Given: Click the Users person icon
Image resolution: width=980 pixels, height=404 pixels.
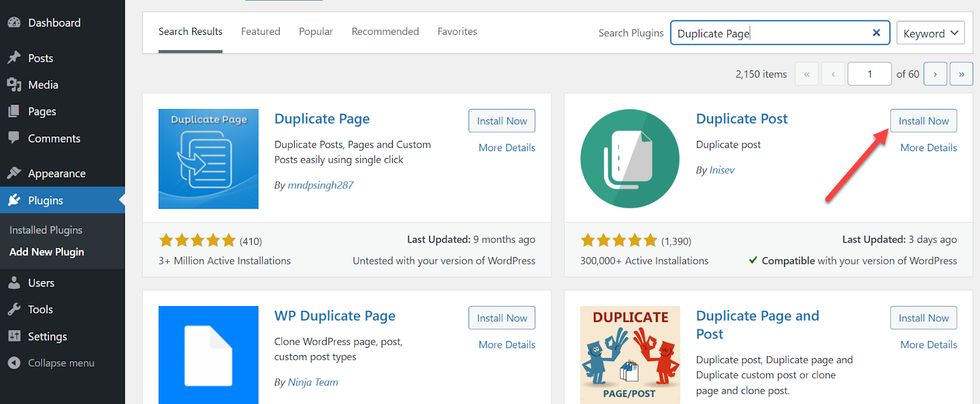Looking at the screenshot, I should click(x=14, y=282).
